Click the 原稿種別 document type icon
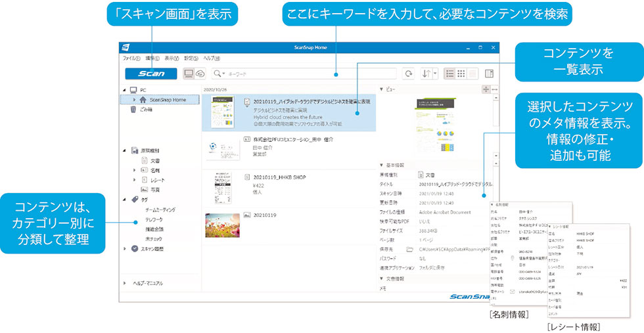The height and width of the screenshot is (333, 644). point(134,150)
